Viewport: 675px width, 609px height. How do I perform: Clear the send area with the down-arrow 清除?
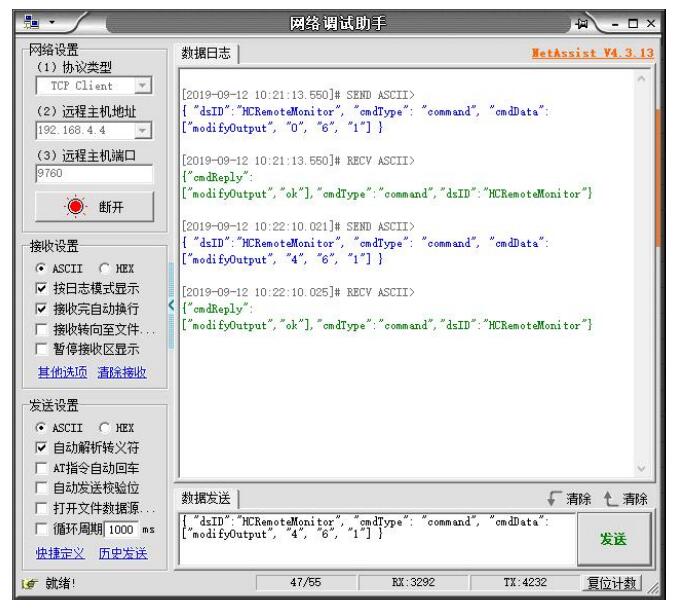pyautogui.click(x=570, y=499)
